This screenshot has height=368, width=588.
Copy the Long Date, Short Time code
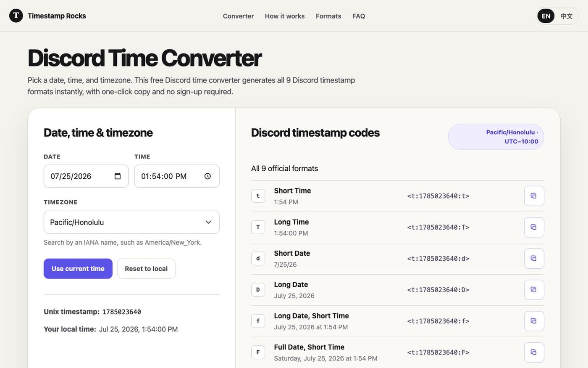pos(534,321)
